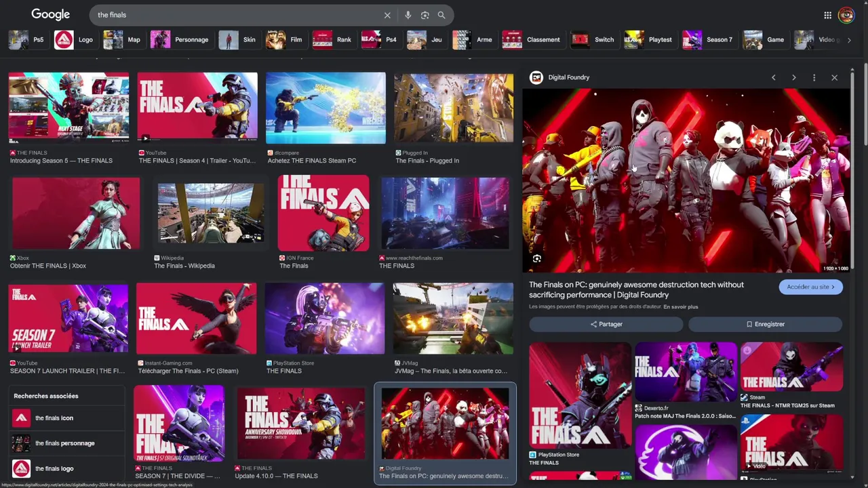
Task: Open Digital Foundry article title link
Action: point(636,289)
